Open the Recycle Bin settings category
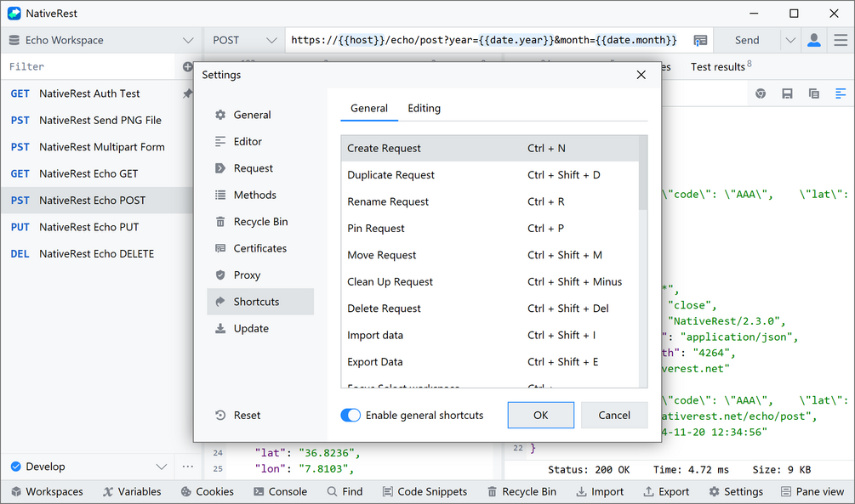Image resolution: width=855 pixels, height=504 pixels. [260, 222]
